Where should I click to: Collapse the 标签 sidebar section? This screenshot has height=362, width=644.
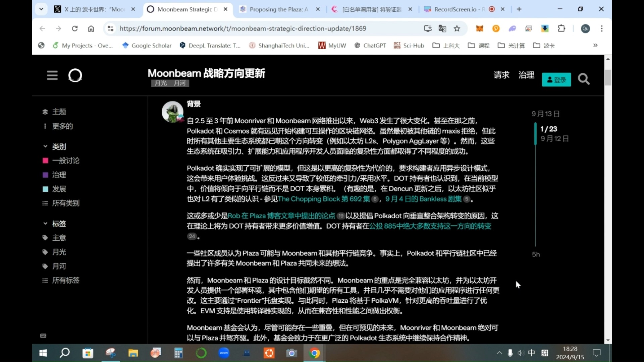55,224
